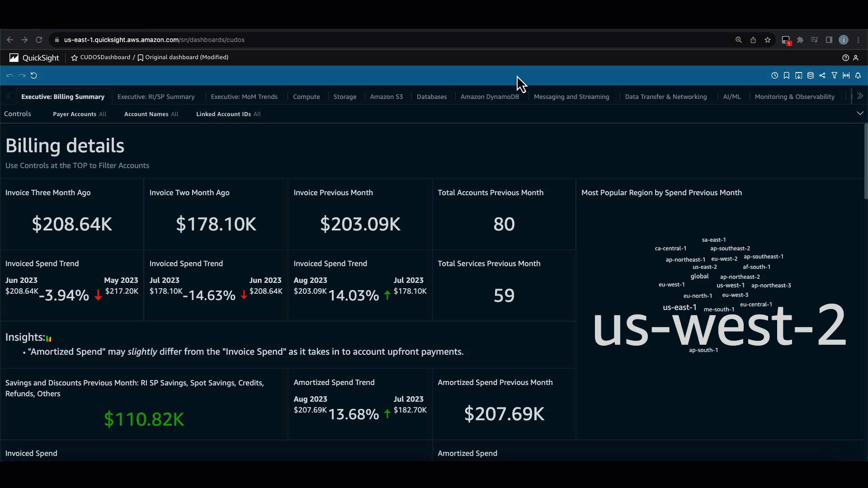Open the Databases tab
868x488 pixels.
432,97
